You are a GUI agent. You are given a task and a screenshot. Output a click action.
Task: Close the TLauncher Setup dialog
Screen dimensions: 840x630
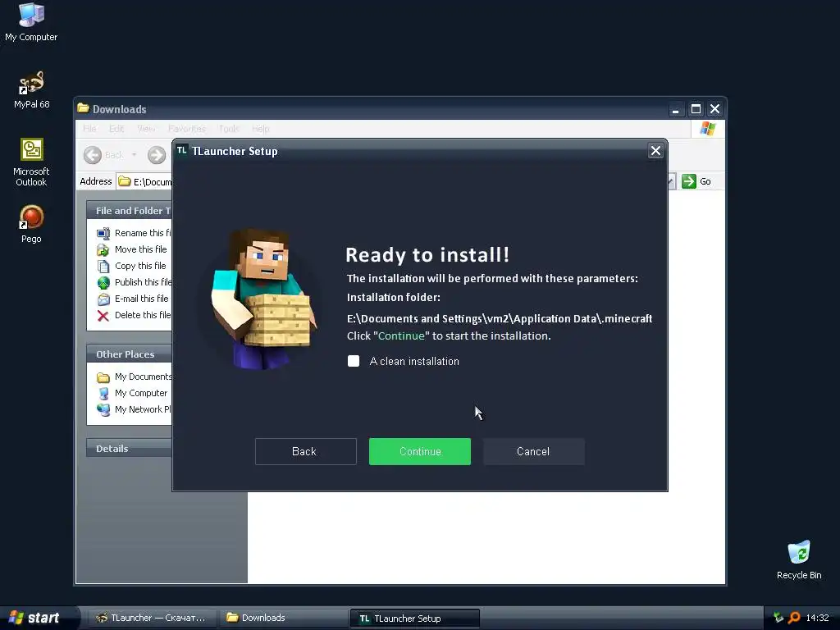click(655, 151)
